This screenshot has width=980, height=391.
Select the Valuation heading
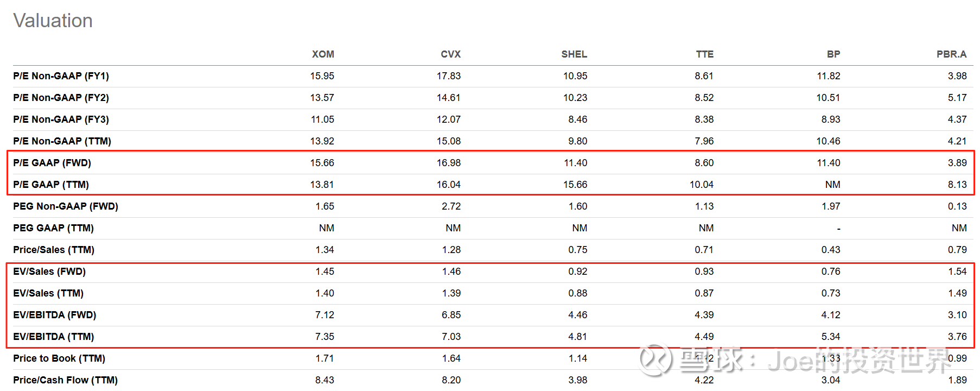click(x=53, y=21)
